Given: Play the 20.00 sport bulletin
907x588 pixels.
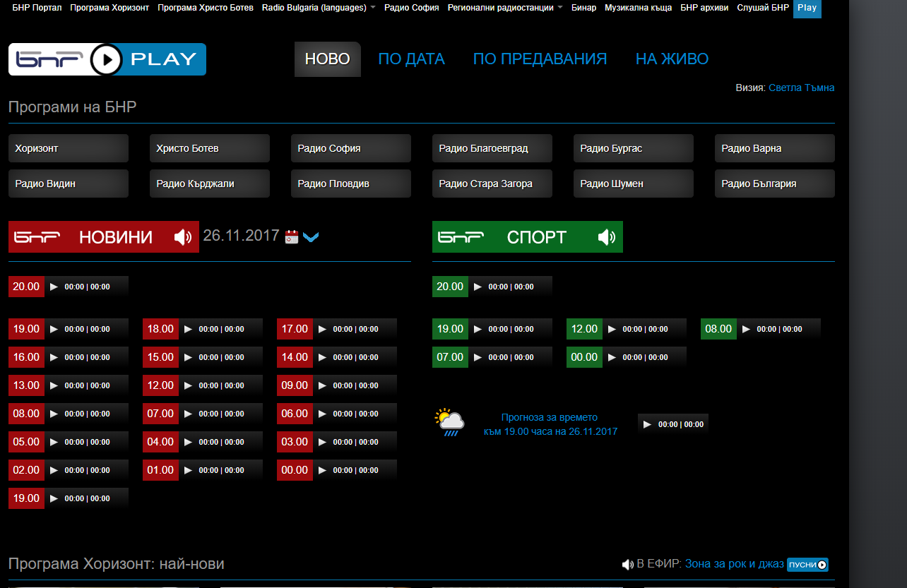Looking at the screenshot, I should coord(478,287).
